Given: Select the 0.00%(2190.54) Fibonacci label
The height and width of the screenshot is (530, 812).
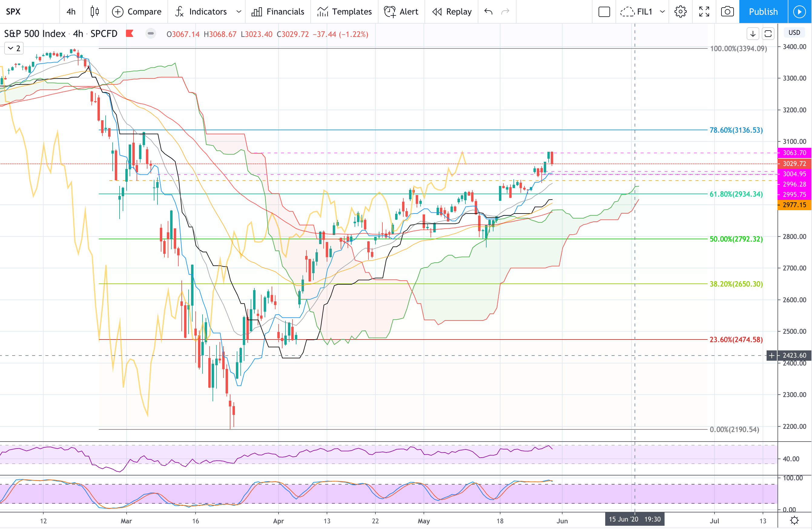Looking at the screenshot, I should [x=734, y=429].
